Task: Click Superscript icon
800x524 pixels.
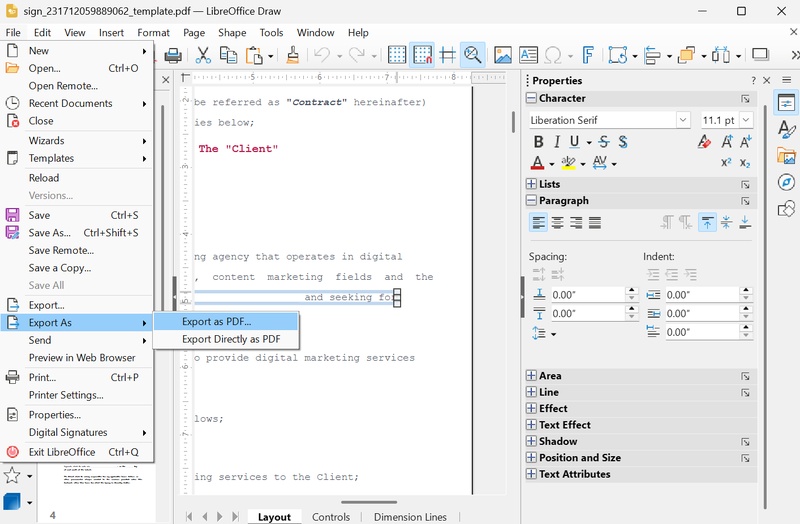Action: tap(726, 163)
